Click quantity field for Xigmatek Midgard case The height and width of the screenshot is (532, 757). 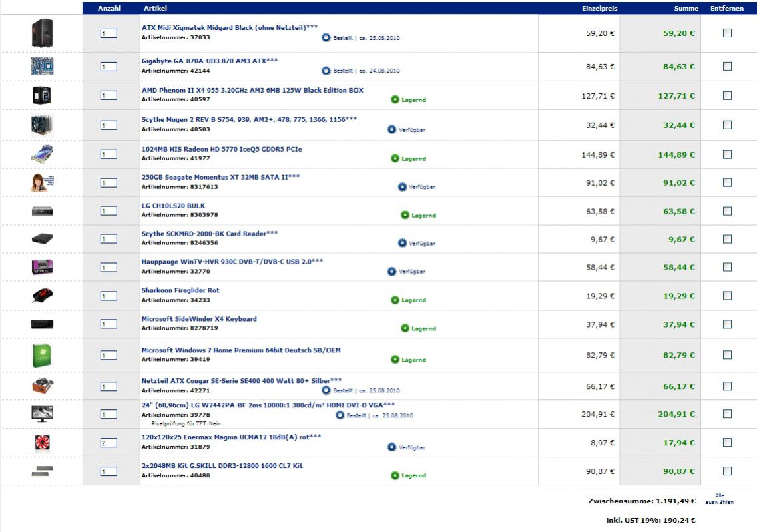pyautogui.click(x=109, y=33)
